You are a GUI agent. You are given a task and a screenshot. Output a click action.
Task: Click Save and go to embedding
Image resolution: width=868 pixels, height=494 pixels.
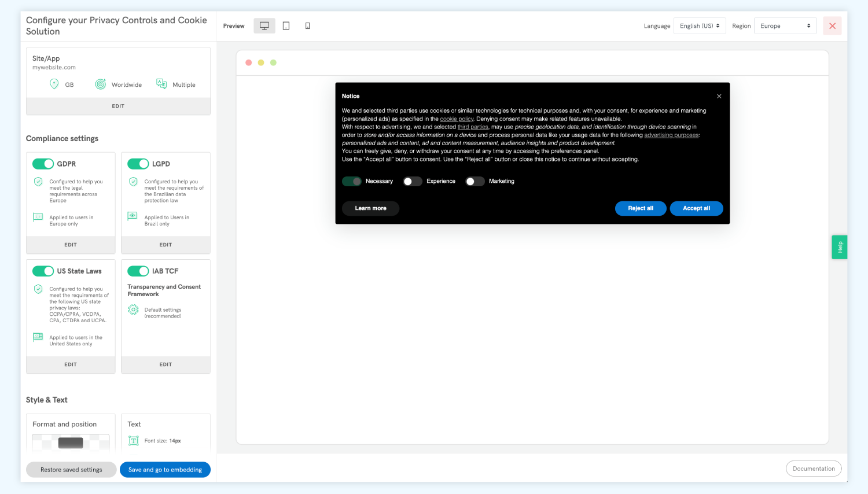165,469
